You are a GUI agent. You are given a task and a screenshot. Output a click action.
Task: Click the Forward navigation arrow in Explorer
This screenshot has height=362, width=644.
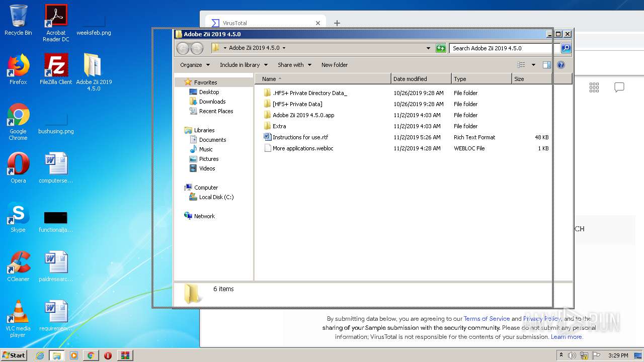click(197, 48)
